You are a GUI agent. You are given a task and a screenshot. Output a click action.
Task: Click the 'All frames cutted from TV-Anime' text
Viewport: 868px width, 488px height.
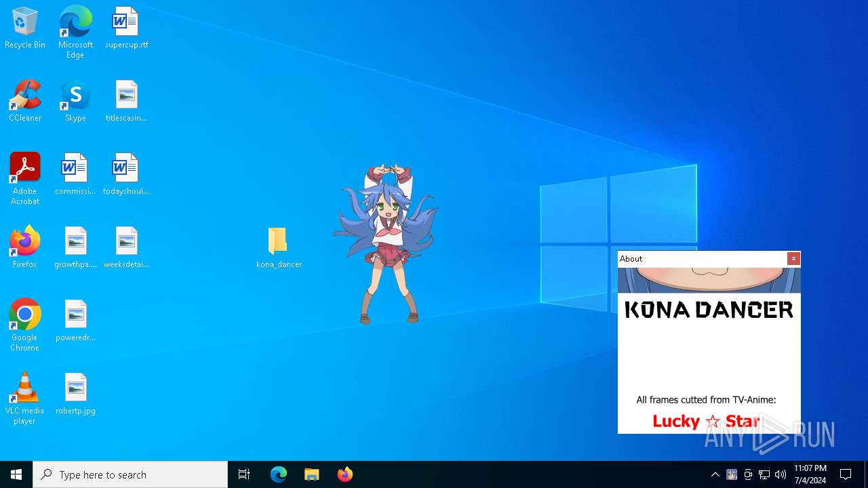point(706,400)
